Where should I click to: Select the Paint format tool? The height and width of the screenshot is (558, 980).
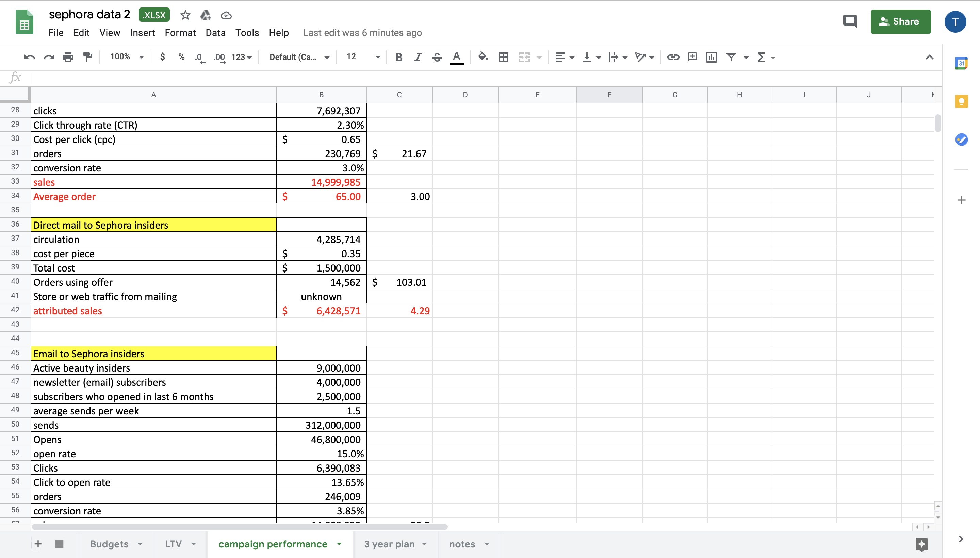point(87,57)
